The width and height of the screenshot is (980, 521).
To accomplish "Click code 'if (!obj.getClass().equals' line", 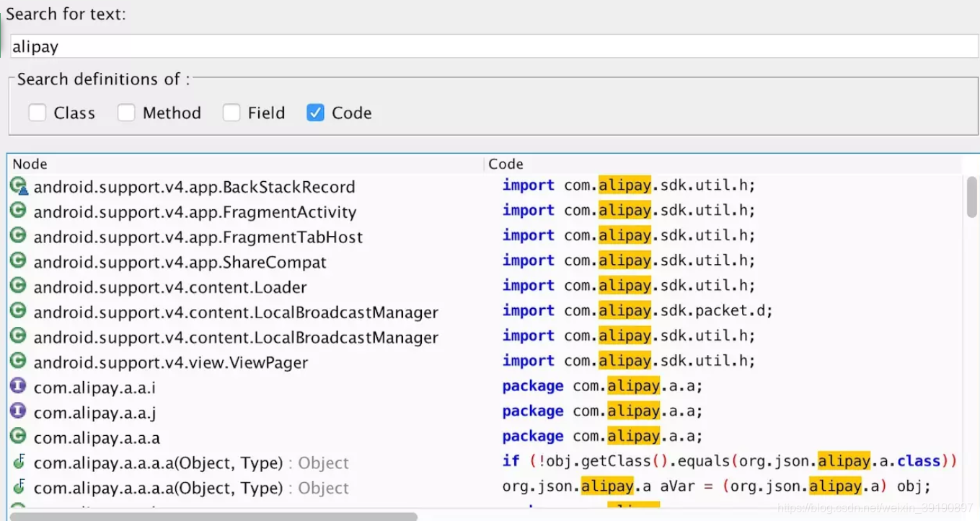I will 730,461.
